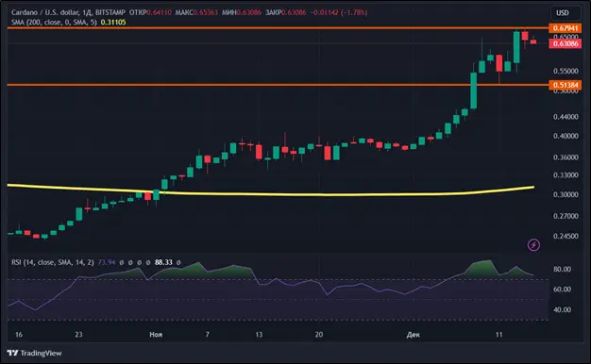The image size is (591, 364).
Task: Click the 11 date label on time axis
Action: [x=499, y=335]
